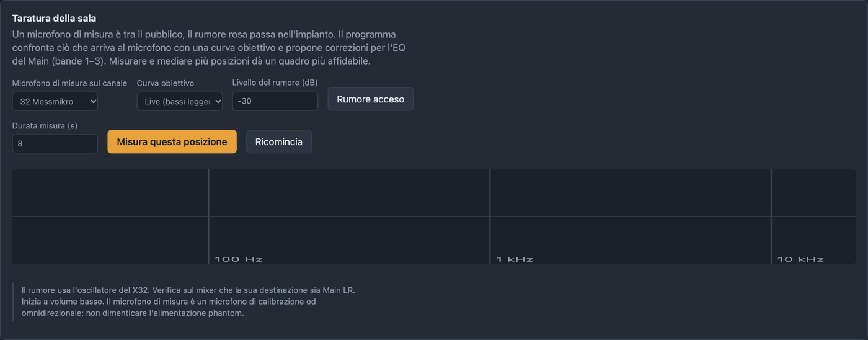Click the Durata misura (s) label
Viewport: 868px width, 340px height.
coord(45,125)
